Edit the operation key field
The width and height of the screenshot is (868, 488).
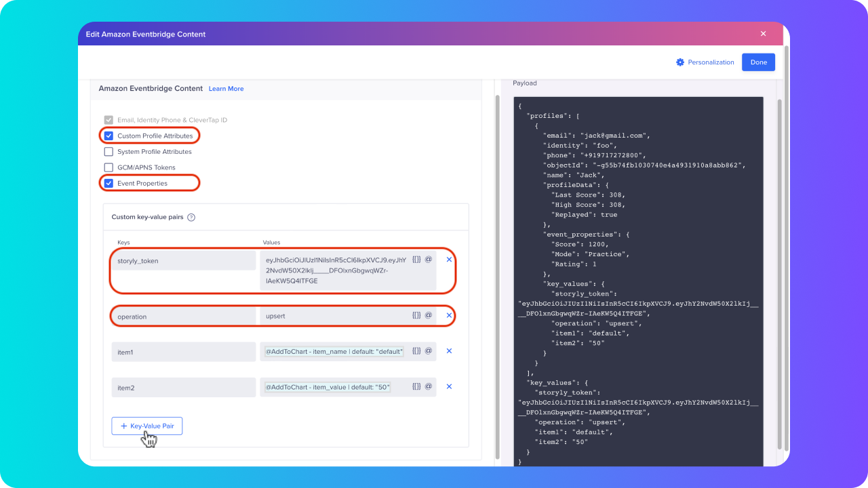click(184, 317)
